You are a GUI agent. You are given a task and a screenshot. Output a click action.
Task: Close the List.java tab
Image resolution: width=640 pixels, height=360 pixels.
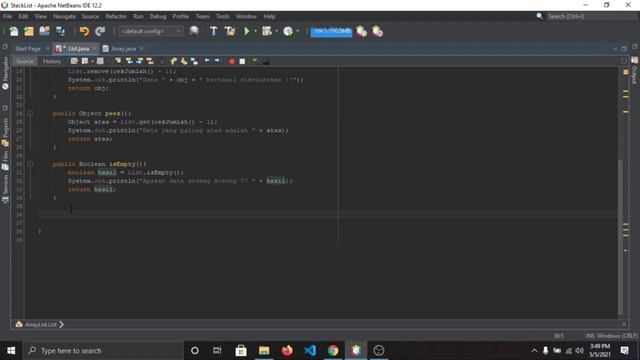[95, 49]
